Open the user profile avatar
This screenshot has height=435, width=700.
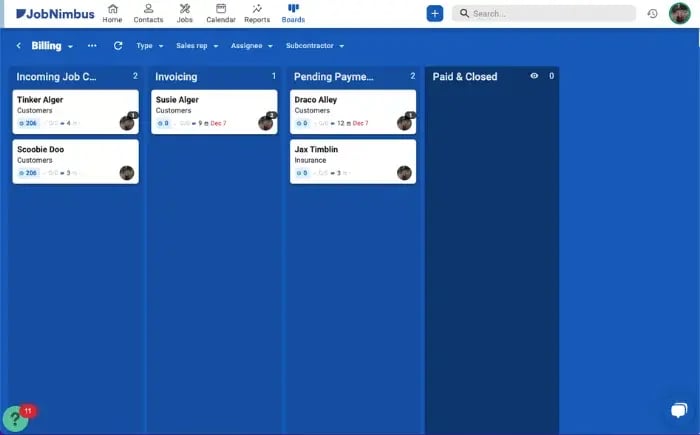click(680, 13)
